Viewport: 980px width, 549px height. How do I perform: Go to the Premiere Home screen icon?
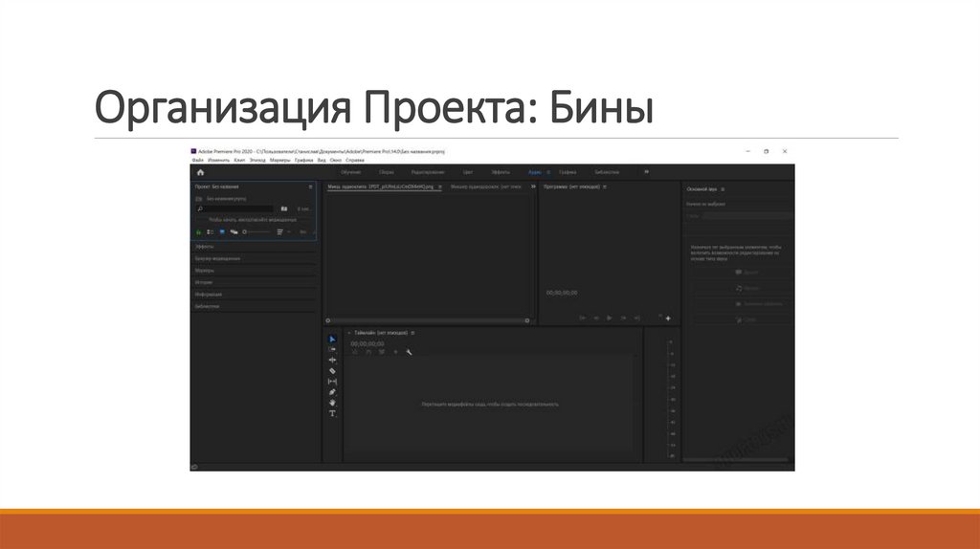point(200,172)
